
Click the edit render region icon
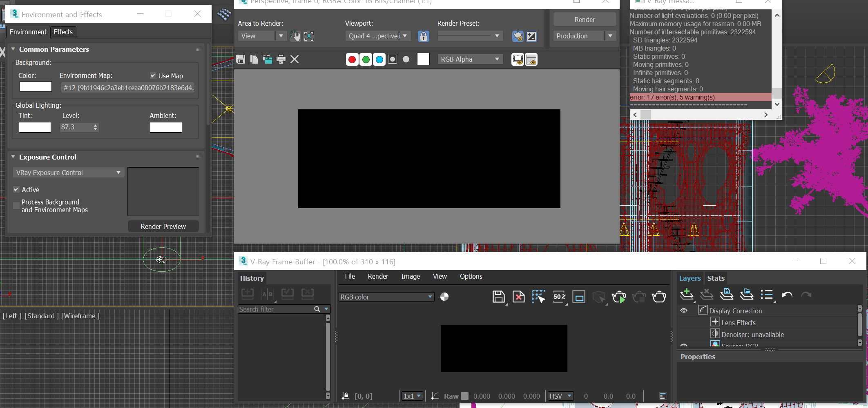pyautogui.click(x=295, y=36)
